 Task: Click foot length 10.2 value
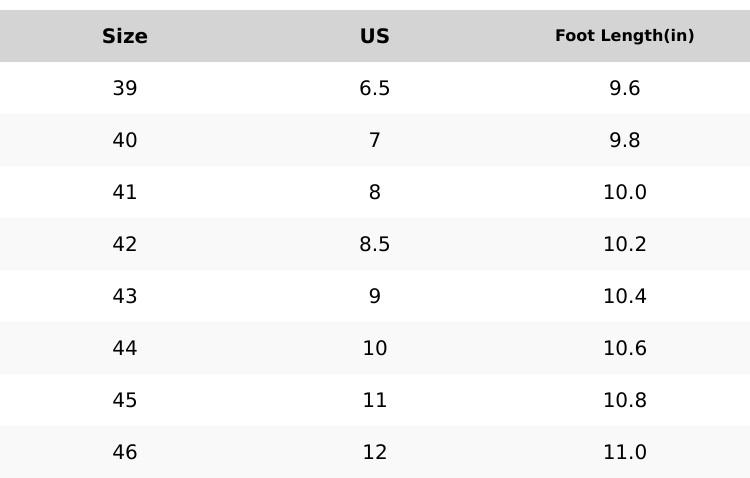[x=625, y=244]
